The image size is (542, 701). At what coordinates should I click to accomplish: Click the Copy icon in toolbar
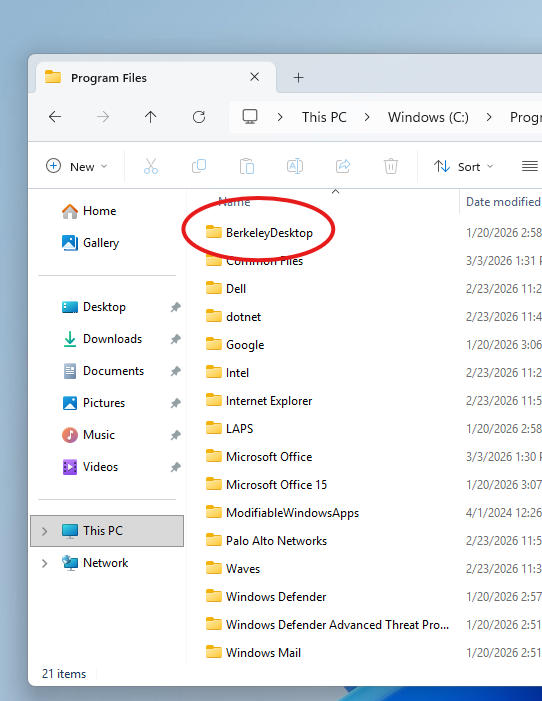tap(199, 166)
